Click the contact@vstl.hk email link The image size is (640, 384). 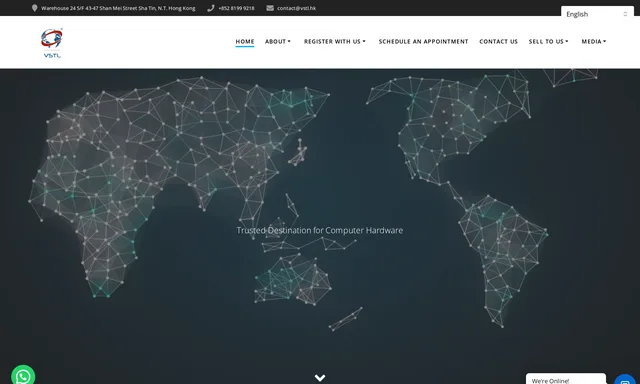[x=296, y=8]
